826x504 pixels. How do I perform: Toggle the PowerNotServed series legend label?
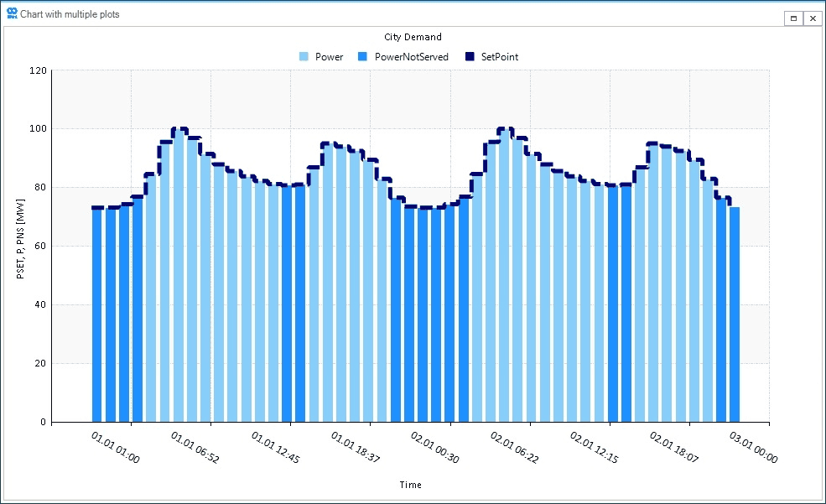(x=411, y=57)
